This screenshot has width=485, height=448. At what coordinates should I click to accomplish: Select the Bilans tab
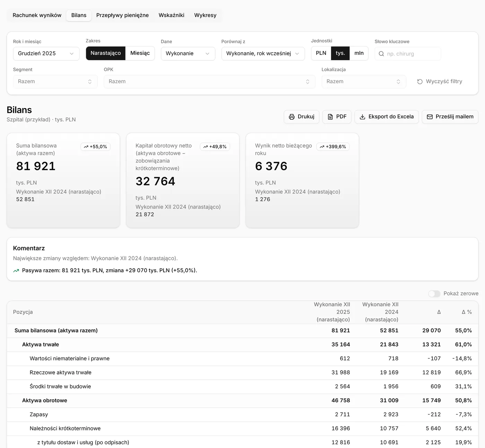[x=79, y=15]
